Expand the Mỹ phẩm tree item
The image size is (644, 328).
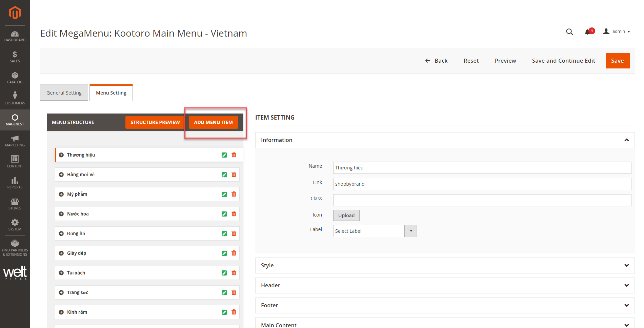pos(61,194)
